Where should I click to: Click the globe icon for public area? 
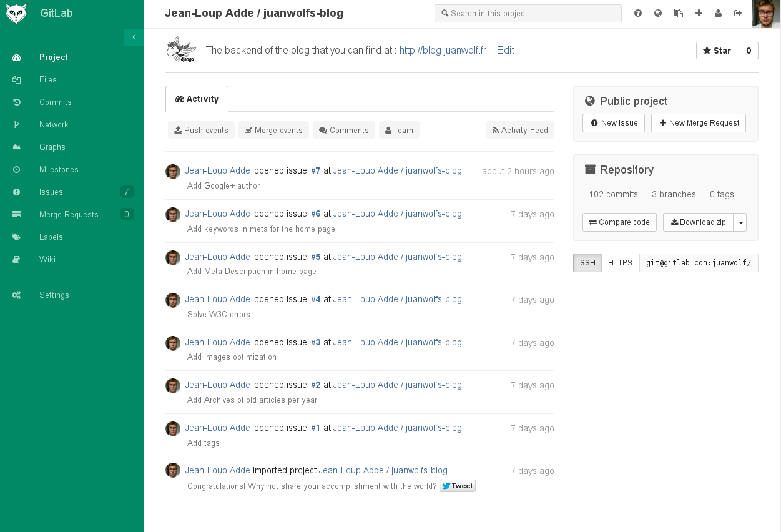tap(658, 13)
